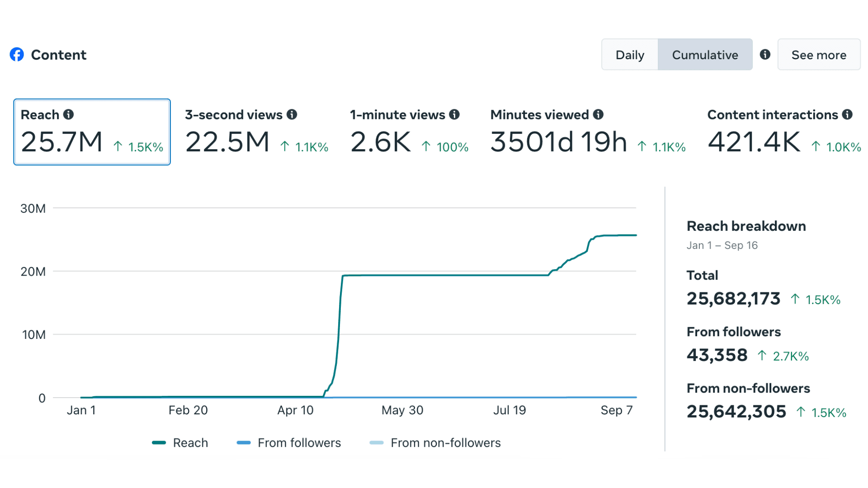Viewport: 868px width, 488px height.
Task: Click the Sep 7 axis date label
Action: point(617,410)
